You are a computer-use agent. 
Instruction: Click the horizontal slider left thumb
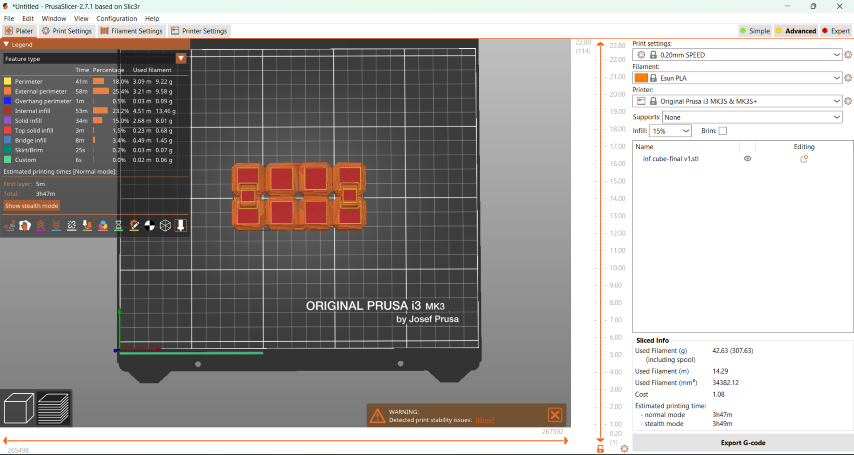tap(5, 440)
